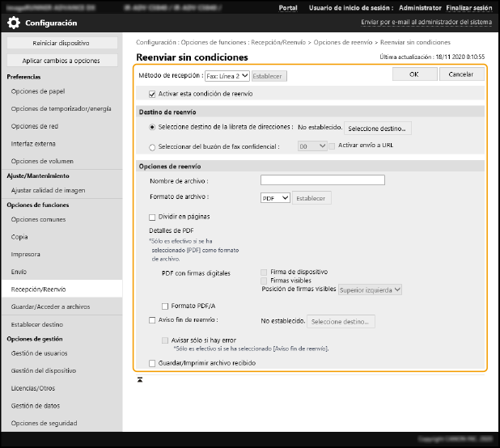This screenshot has width=500, height=448.
Task: Open the 'Método de recepción' dropdown
Action: 227,76
